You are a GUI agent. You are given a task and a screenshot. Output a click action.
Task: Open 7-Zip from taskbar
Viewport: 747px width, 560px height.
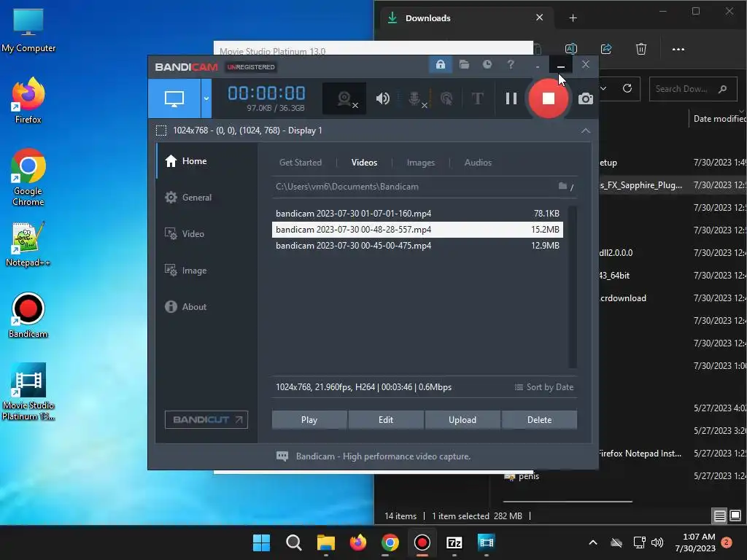pos(454,542)
